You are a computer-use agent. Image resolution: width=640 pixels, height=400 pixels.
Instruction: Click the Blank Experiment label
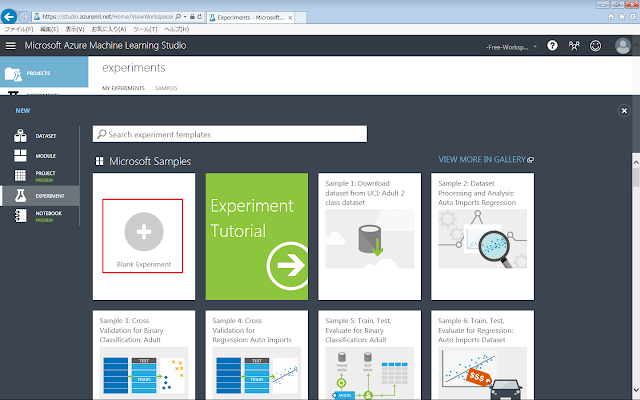(144, 264)
